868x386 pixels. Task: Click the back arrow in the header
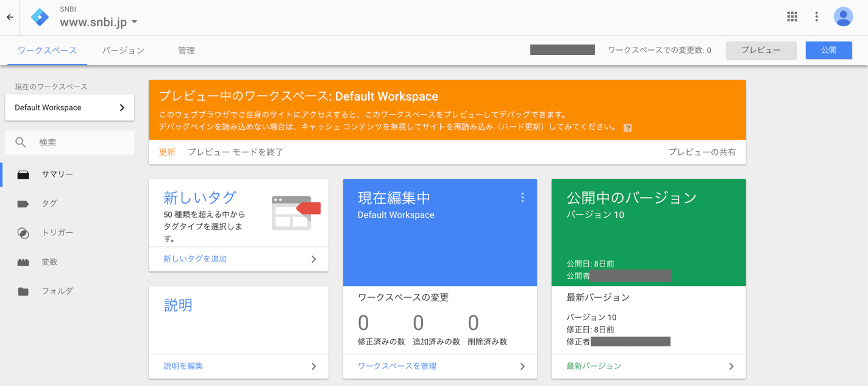(10, 17)
